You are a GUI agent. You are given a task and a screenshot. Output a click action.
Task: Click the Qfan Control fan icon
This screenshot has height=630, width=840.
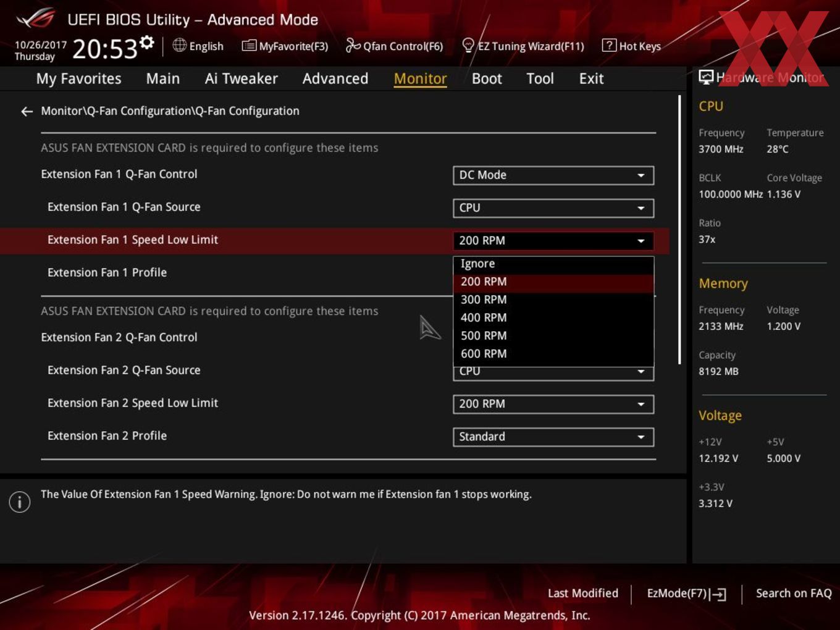click(353, 45)
